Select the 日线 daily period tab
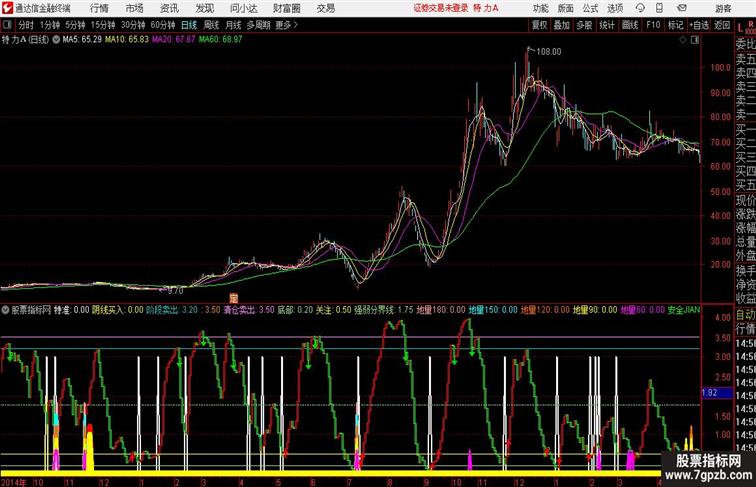Viewport: 756px width, 487px height. click(189, 25)
